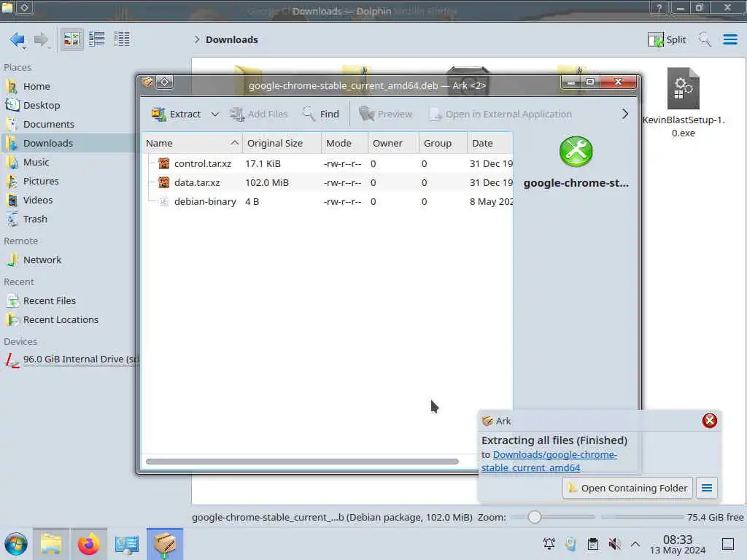The height and width of the screenshot is (560, 747).
Task: Toggle Split view in Dolphin
Action: (x=667, y=39)
